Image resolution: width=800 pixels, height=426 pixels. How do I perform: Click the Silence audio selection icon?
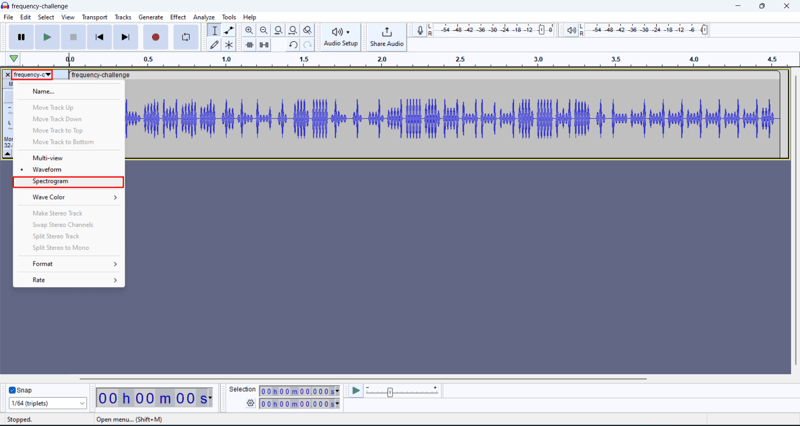(264, 45)
